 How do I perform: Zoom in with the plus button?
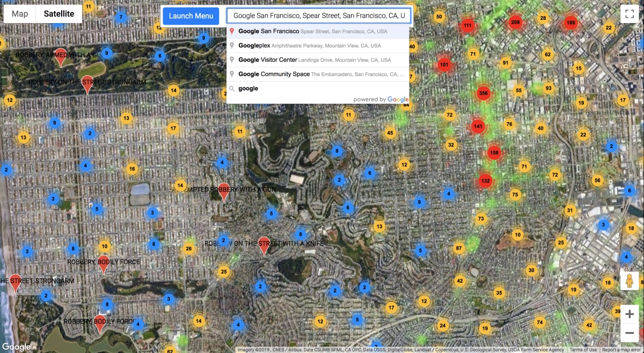(x=630, y=314)
